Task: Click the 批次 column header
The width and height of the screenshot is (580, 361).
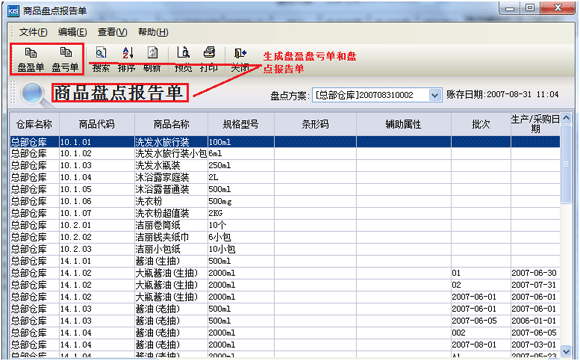Action: pyautogui.click(x=481, y=124)
